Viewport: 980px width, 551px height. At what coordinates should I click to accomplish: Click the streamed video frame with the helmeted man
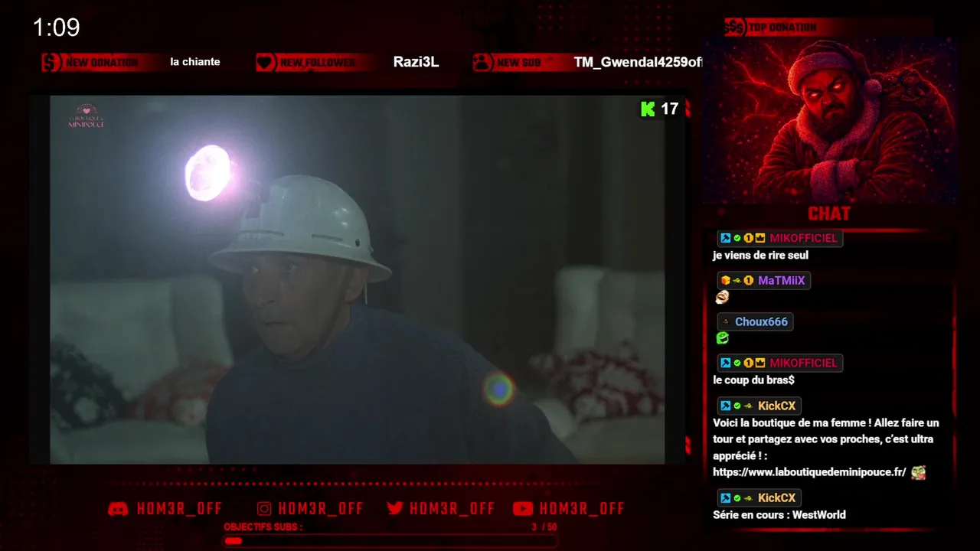point(357,279)
